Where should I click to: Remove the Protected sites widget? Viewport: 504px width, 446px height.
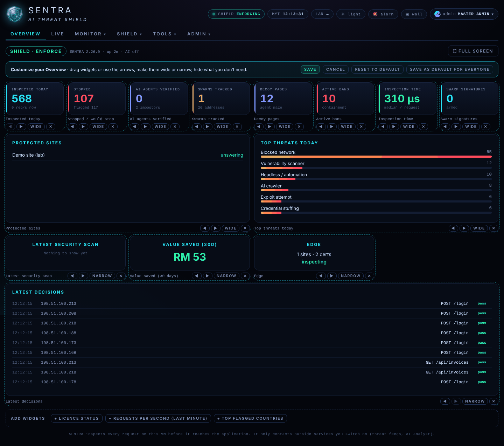(245, 228)
